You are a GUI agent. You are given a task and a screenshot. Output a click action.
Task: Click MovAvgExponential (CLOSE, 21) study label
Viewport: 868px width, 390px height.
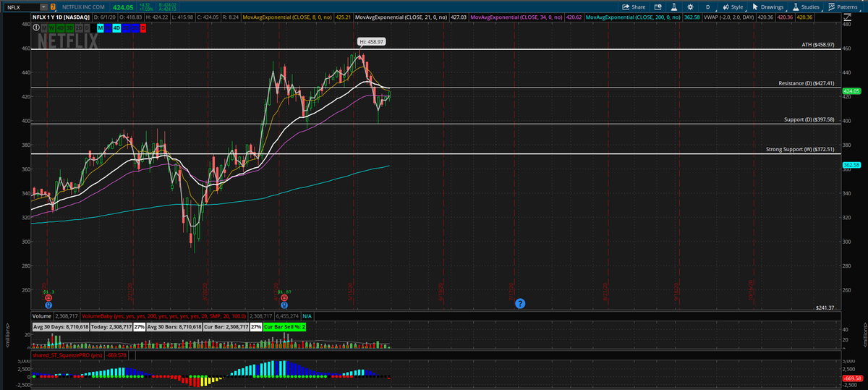pyautogui.click(x=401, y=17)
